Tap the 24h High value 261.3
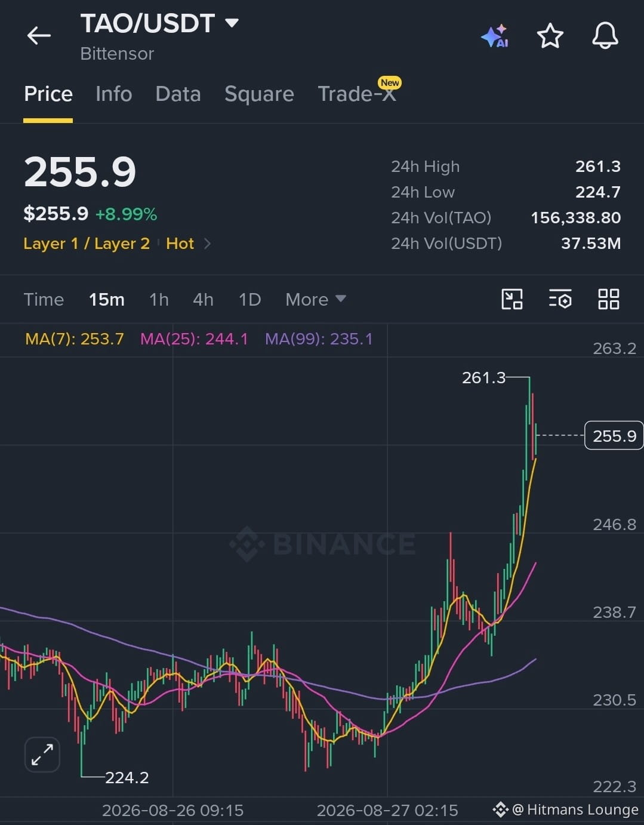The image size is (644, 825). click(598, 167)
